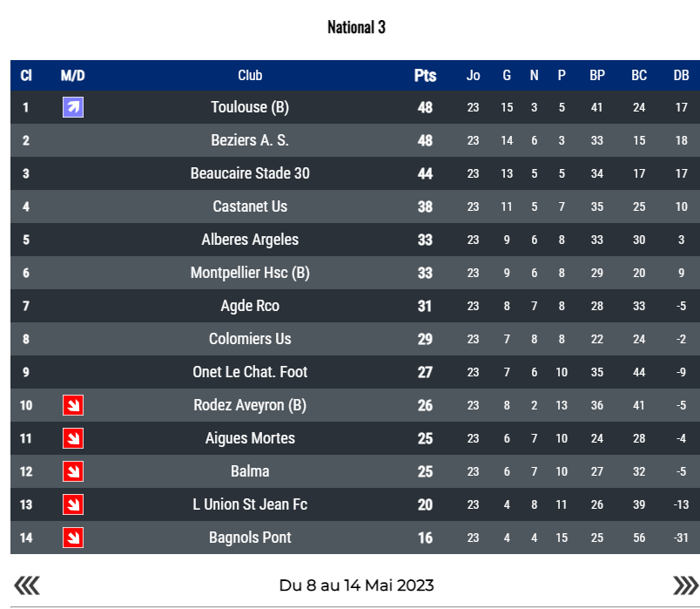Click the Agde Rco team name
This screenshot has height=609, width=700.
250,306
